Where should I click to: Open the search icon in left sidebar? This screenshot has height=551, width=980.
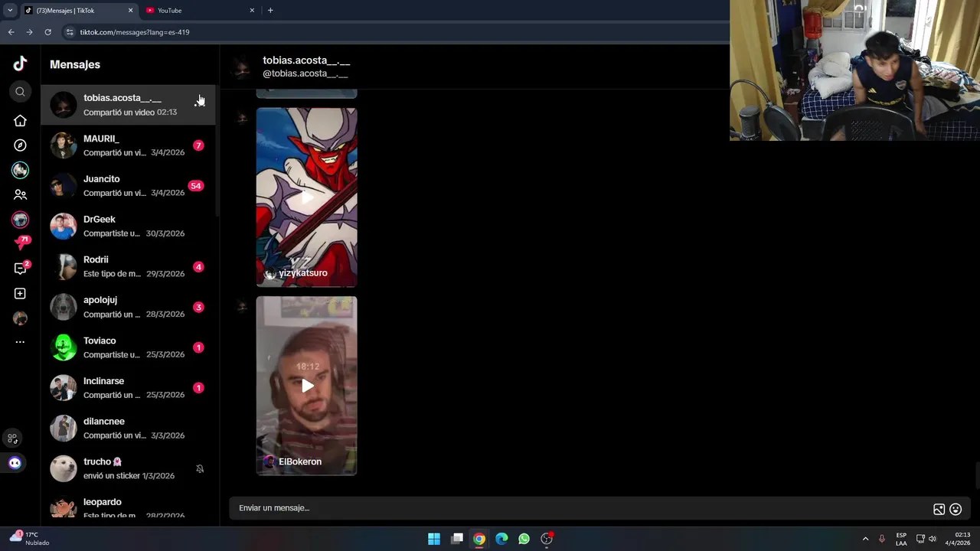20,92
